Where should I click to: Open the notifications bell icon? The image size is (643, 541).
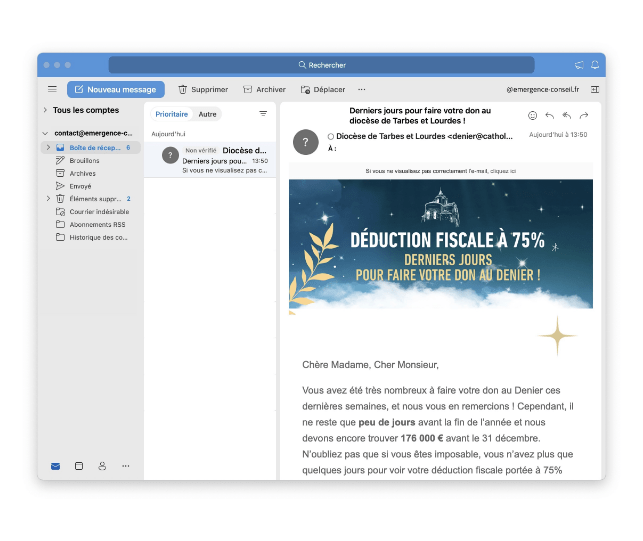coord(595,65)
